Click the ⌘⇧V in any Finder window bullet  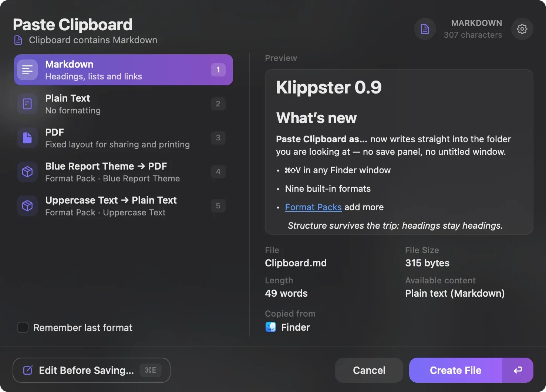338,170
